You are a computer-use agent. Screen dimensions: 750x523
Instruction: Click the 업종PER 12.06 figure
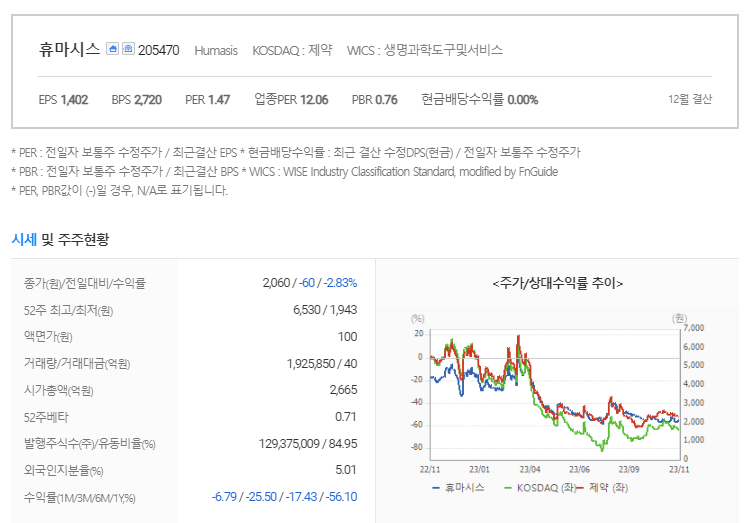tap(291, 100)
